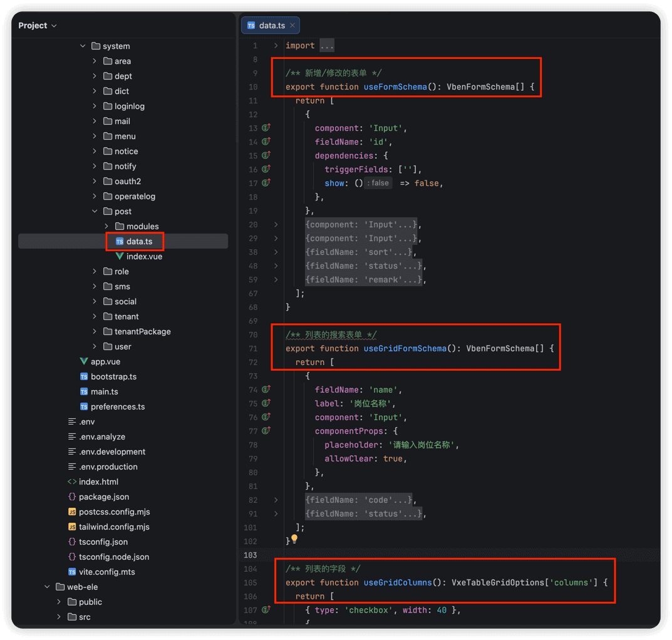Expand the folded 'remark' field block on line 59
This screenshot has height=640, width=672.
pos(276,279)
